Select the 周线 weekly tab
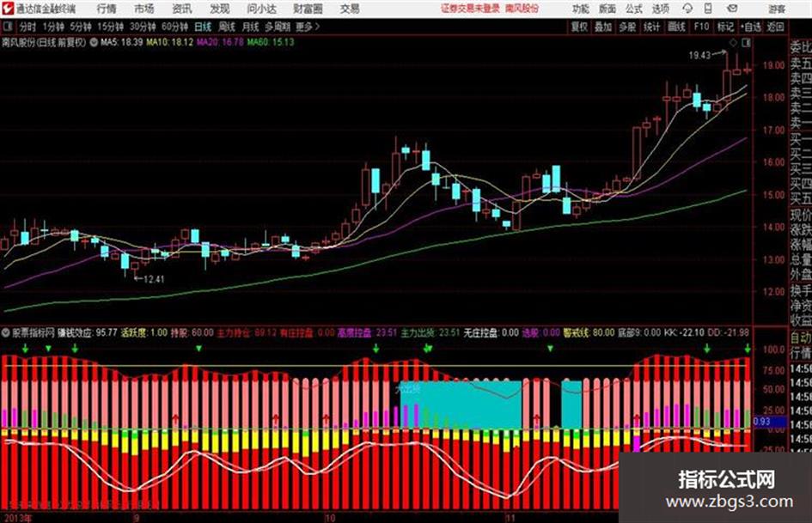 (227, 27)
